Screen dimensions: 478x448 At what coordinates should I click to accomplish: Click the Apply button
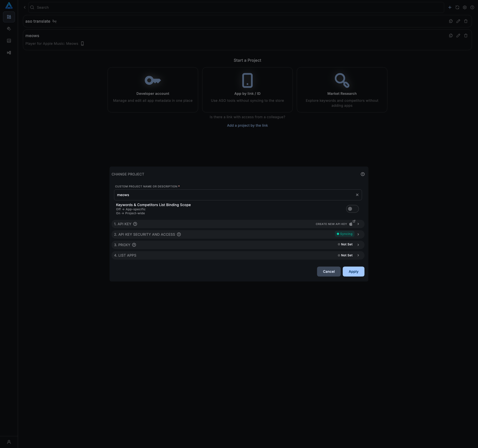353,272
